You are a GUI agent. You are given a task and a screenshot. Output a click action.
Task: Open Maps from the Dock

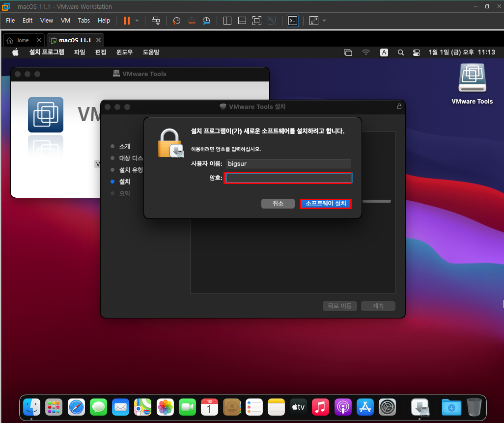click(143, 407)
